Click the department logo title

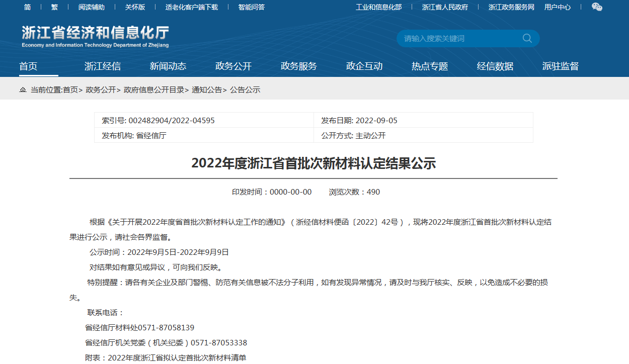(x=95, y=36)
